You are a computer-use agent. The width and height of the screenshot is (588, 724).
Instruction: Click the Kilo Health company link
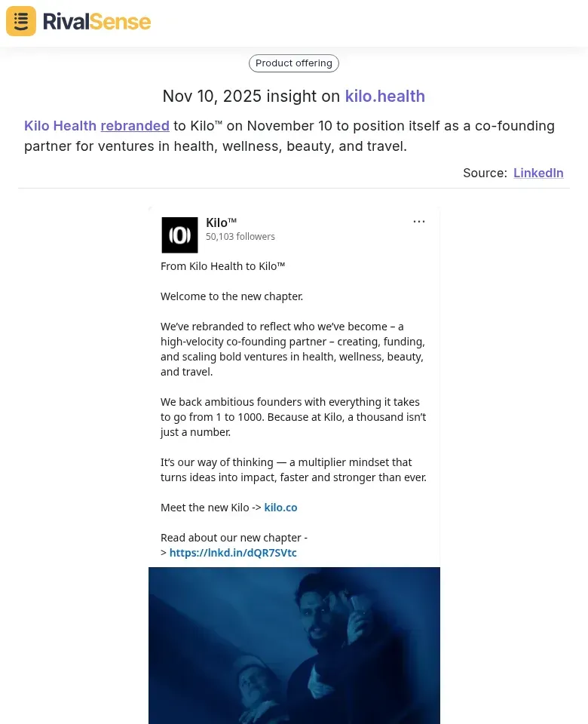(60, 125)
